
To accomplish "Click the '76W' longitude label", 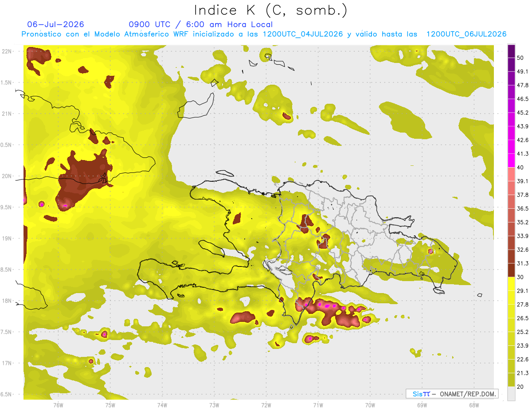I will point(58,405).
